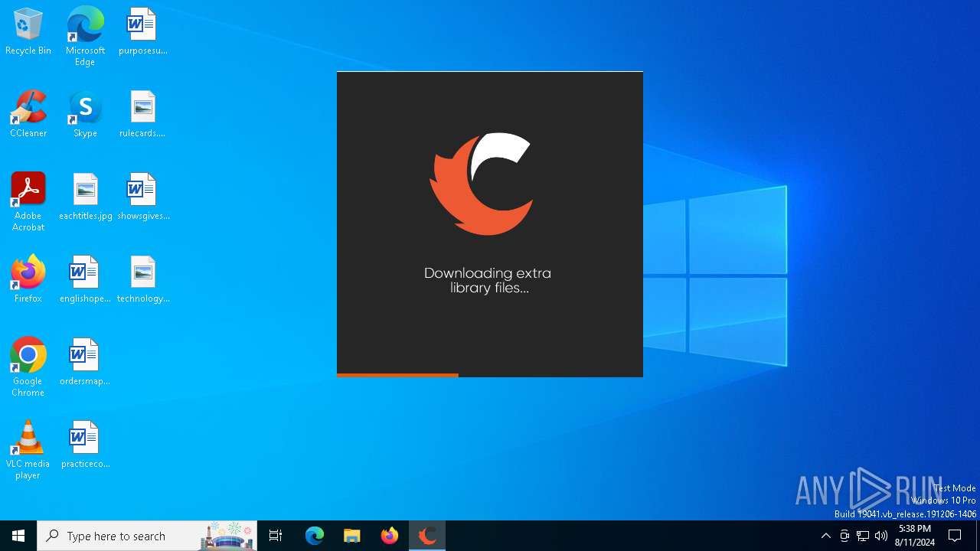Open the volume speaker tray icon
The width and height of the screenshot is (980, 551).
(x=881, y=536)
